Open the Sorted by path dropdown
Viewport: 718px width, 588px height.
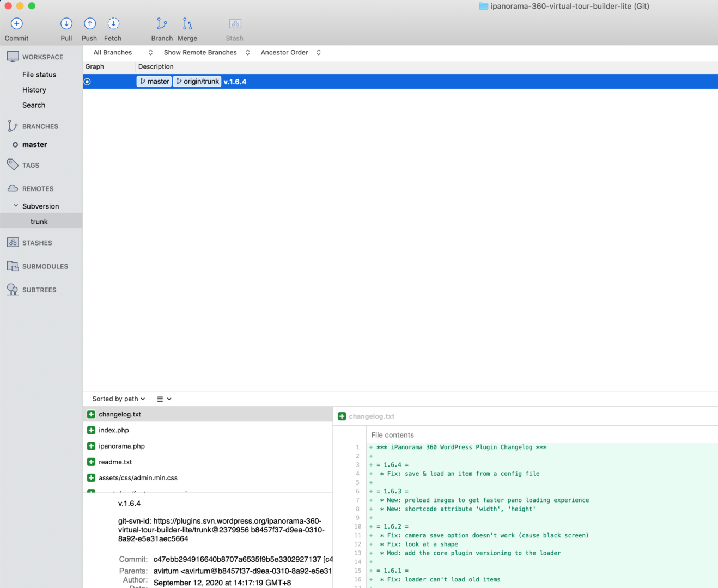pos(119,399)
